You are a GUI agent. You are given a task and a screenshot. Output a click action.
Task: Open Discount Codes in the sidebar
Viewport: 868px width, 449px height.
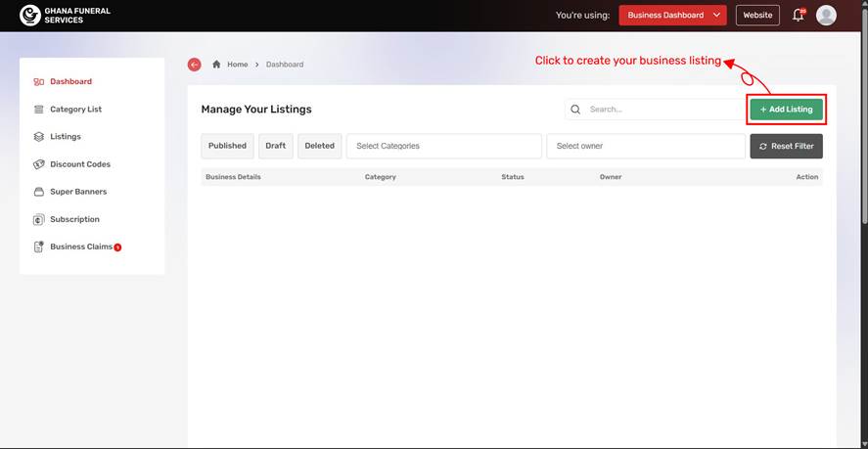point(80,164)
